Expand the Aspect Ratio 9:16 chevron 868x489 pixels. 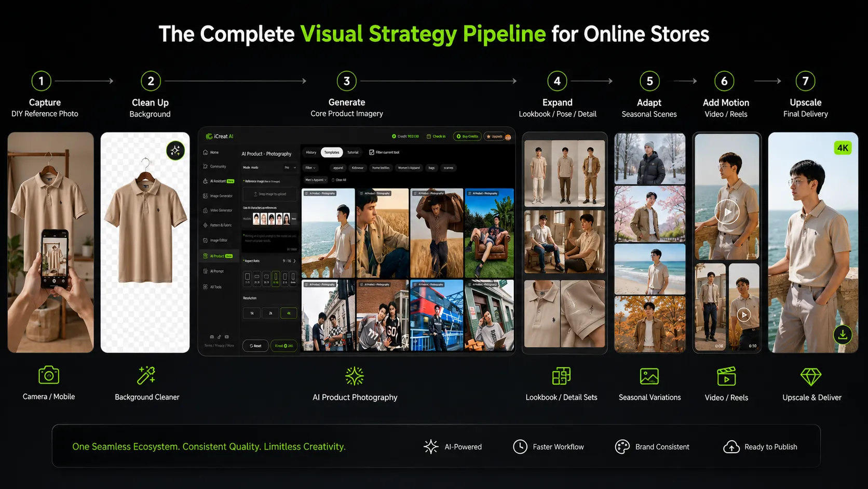pyautogui.click(x=295, y=261)
